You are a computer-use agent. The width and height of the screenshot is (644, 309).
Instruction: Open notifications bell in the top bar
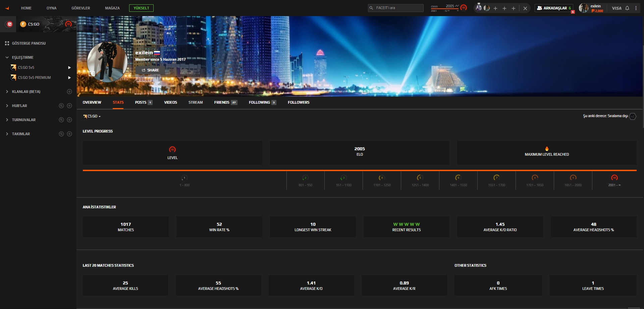(627, 8)
